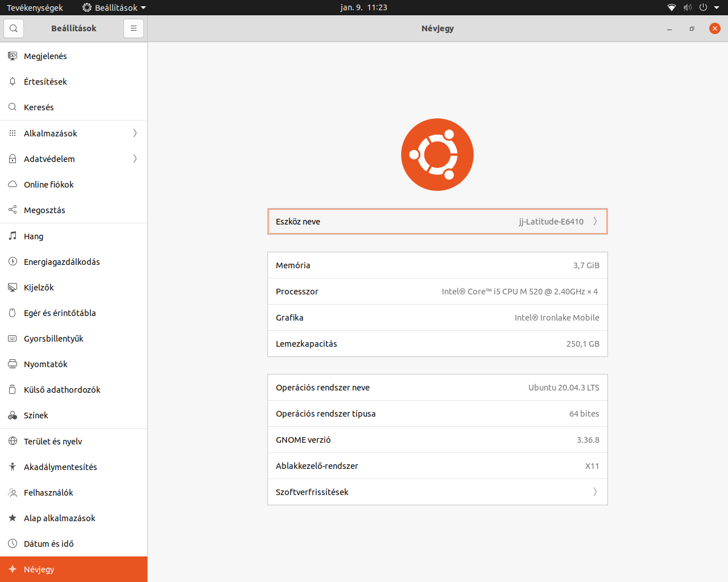Open Tevékenységek overview

pyautogui.click(x=35, y=7)
